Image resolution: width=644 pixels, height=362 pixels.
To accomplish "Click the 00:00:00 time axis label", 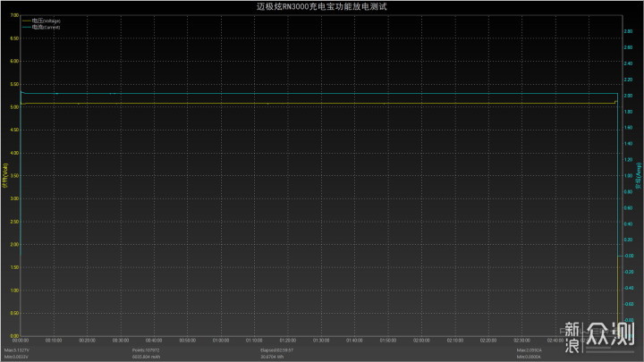I will [21, 341].
